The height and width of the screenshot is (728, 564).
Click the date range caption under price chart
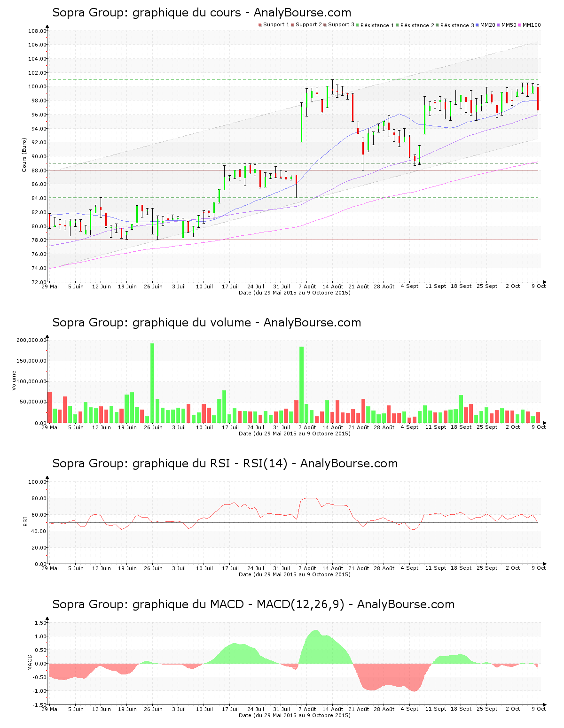(294, 293)
